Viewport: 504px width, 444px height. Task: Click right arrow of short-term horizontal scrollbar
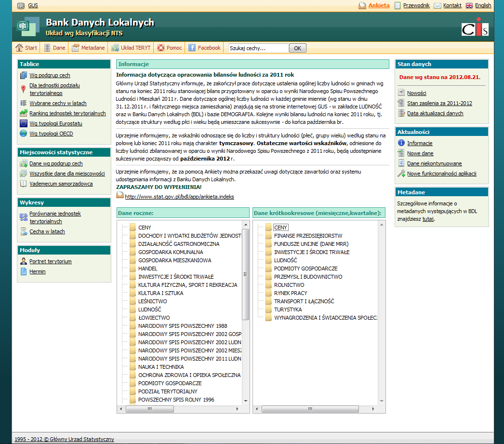click(373, 409)
